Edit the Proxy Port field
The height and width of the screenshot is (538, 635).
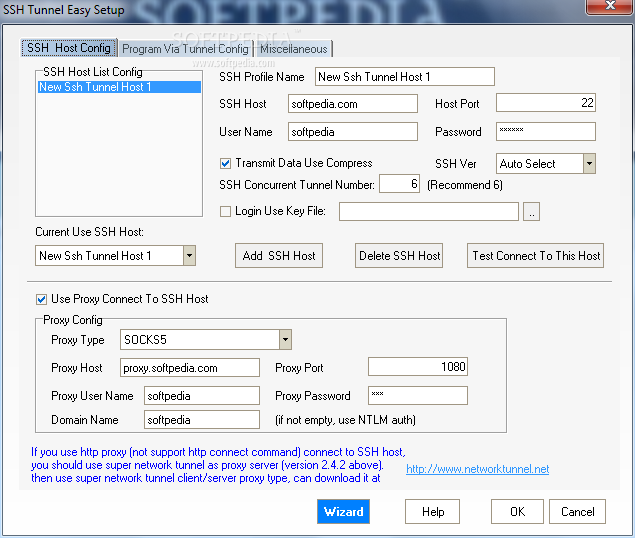click(x=418, y=367)
